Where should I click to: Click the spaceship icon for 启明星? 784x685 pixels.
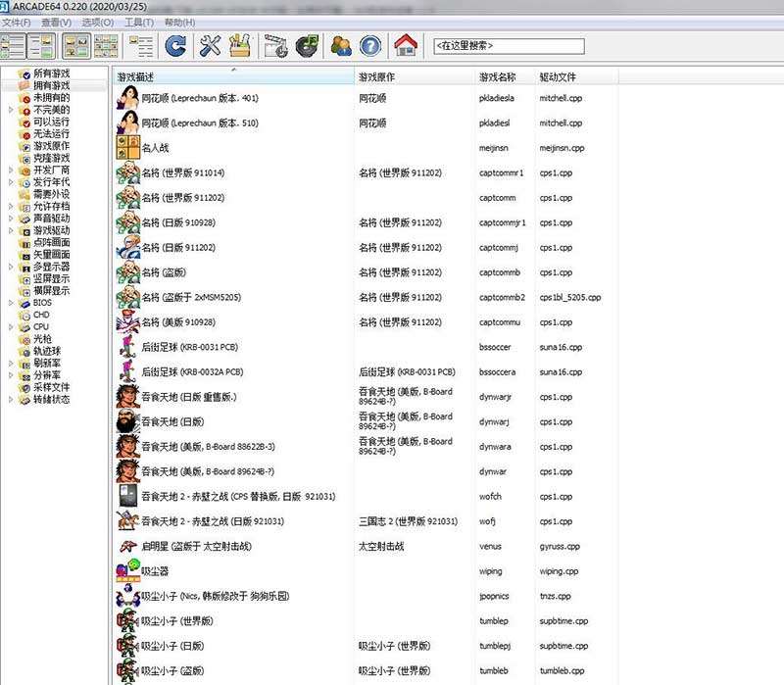[x=128, y=546]
